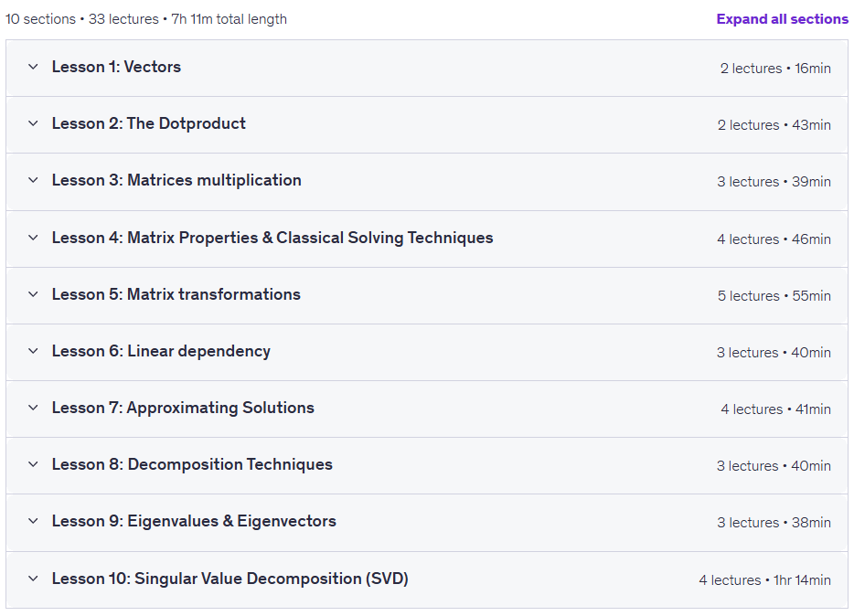This screenshot has width=854, height=616.
Task: Expand the Lesson 6: Linear dependency chevron
Action: pyautogui.click(x=33, y=351)
